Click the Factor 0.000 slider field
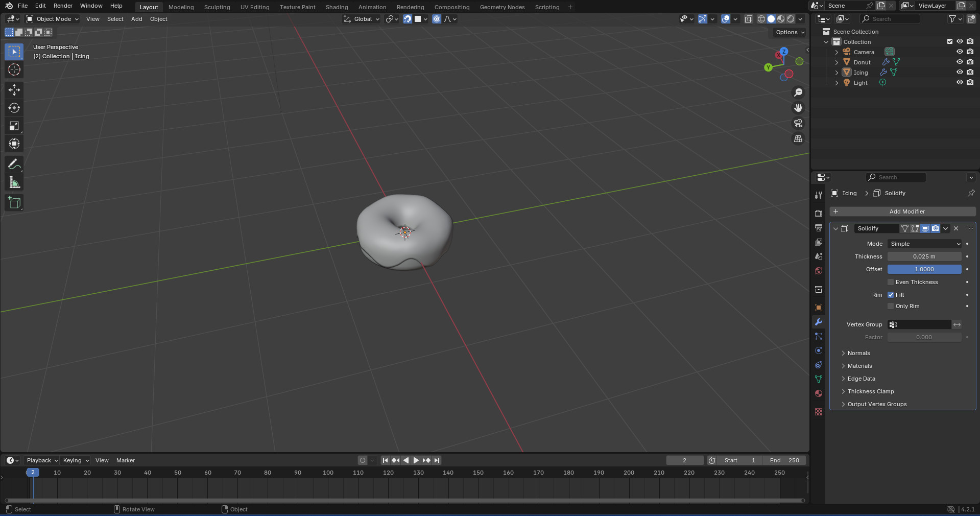 pyautogui.click(x=924, y=337)
